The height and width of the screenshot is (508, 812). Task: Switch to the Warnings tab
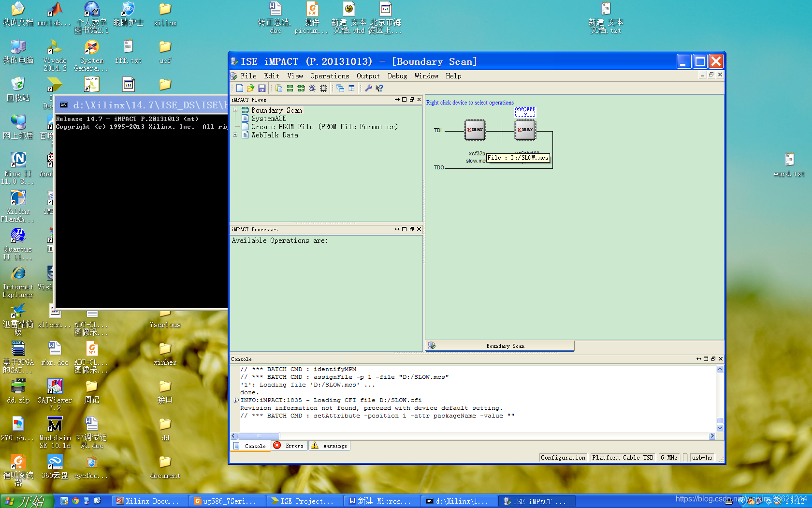point(329,446)
